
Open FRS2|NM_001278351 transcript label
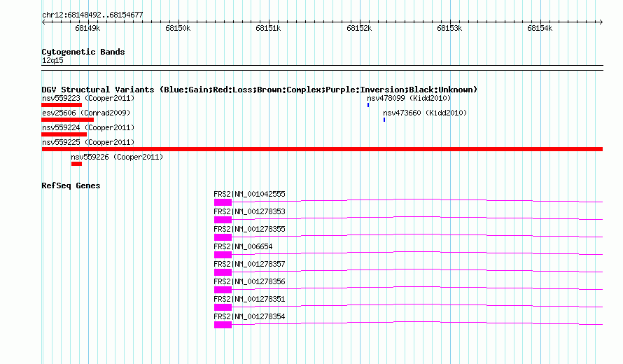pos(249,299)
